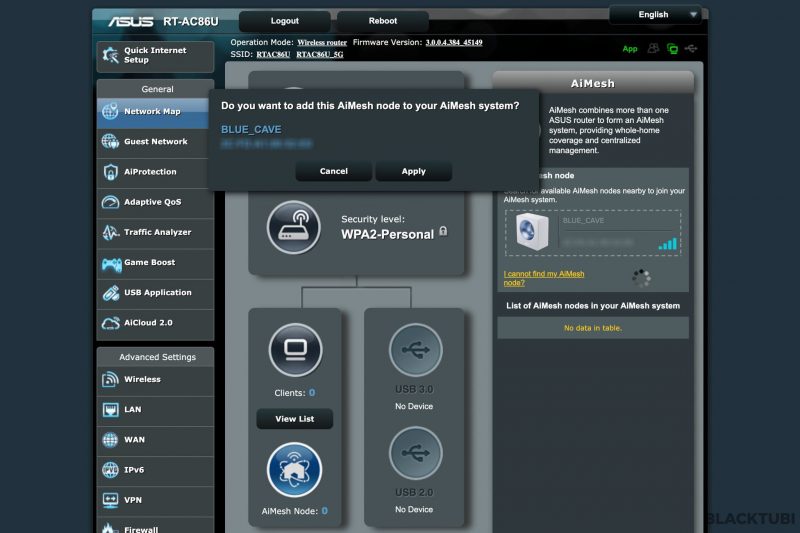
Task: Click the USB 3.0 port icon
Action: tap(415, 350)
